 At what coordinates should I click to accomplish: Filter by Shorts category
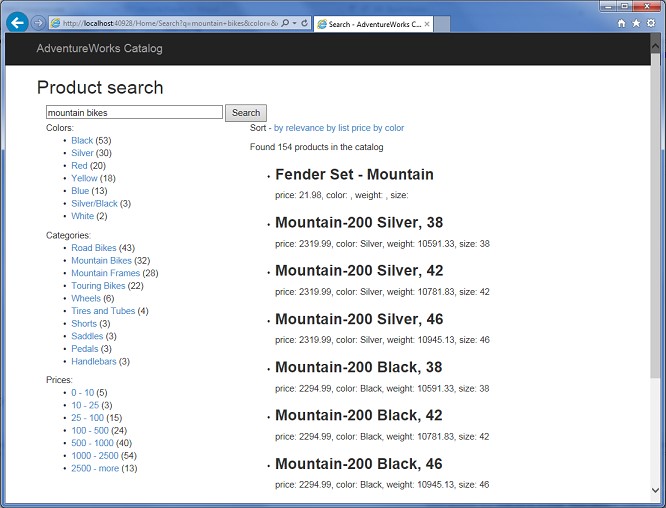84,324
